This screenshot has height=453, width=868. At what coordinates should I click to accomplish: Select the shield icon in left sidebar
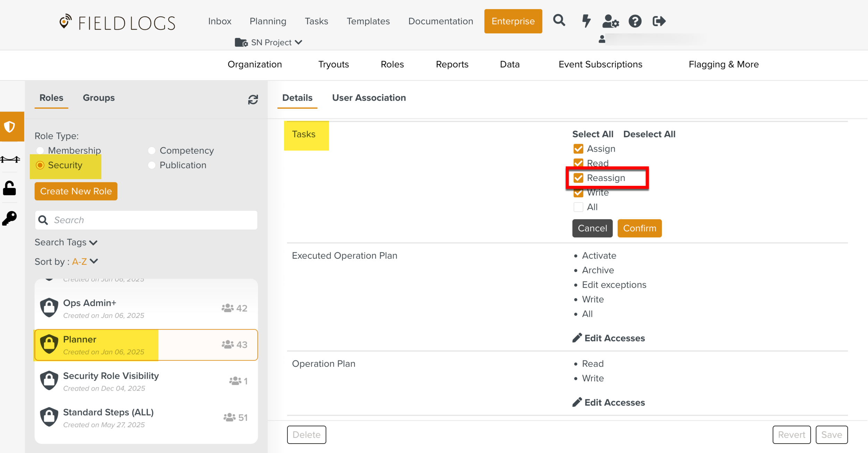coord(10,126)
